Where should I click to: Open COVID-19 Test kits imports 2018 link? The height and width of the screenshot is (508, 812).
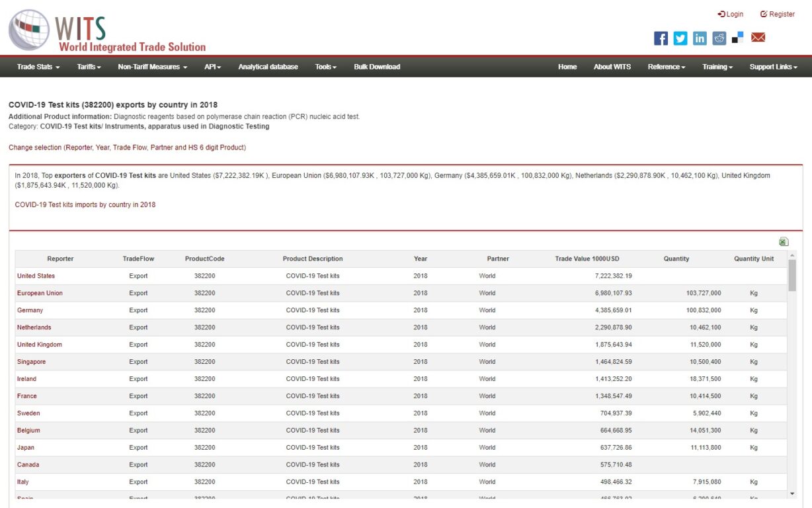coord(85,205)
